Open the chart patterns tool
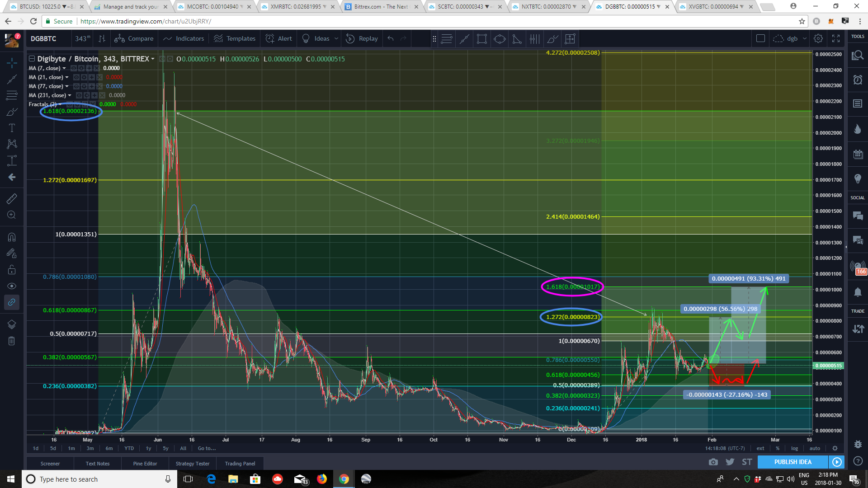This screenshot has height=488, width=868. coord(12,144)
